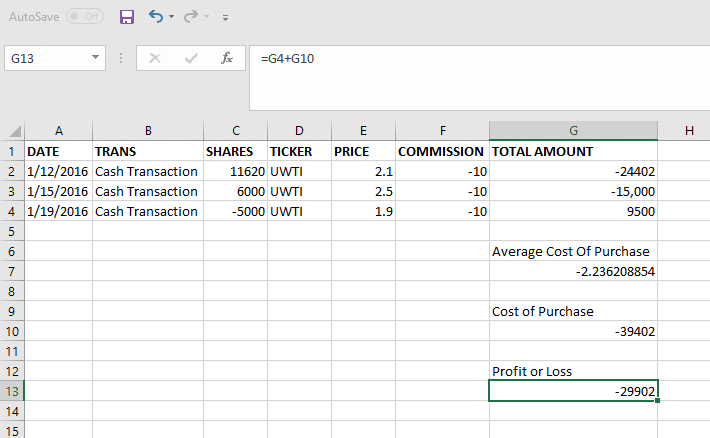Undo the last action with the arrow icon
This screenshot has width=710, height=438.
[x=156, y=17]
